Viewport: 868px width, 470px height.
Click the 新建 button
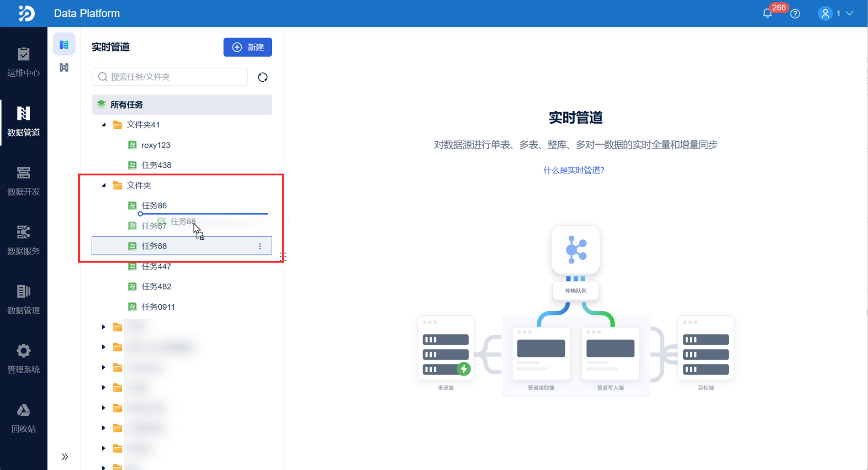click(248, 47)
